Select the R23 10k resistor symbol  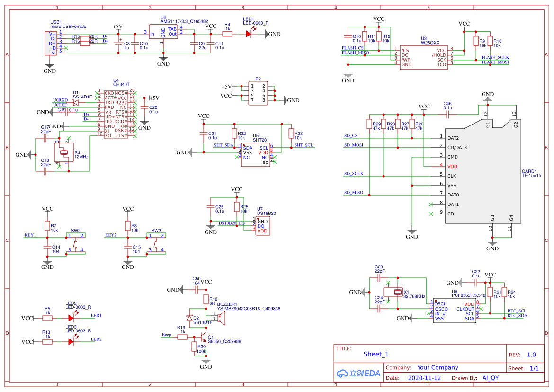coord(291,134)
